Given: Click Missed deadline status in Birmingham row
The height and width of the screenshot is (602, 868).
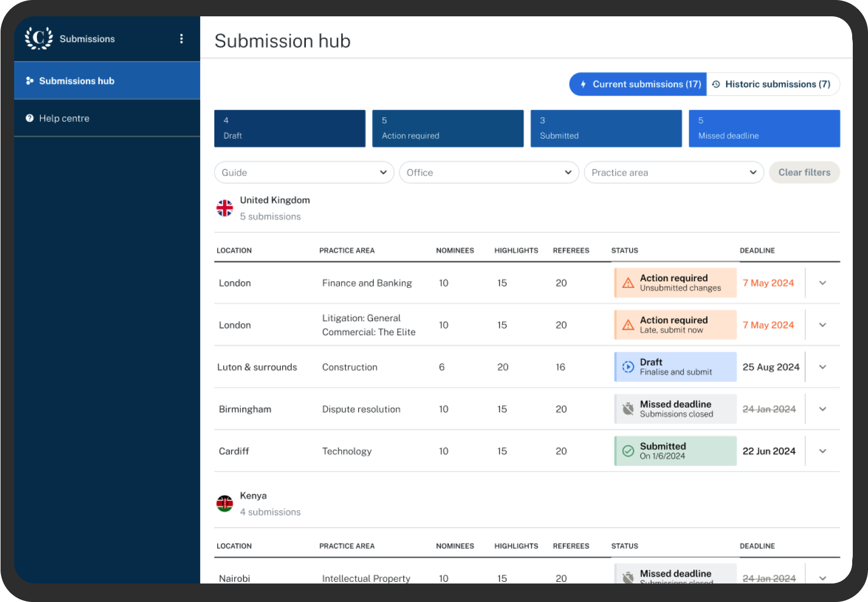Looking at the screenshot, I should [x=675, y=409].
